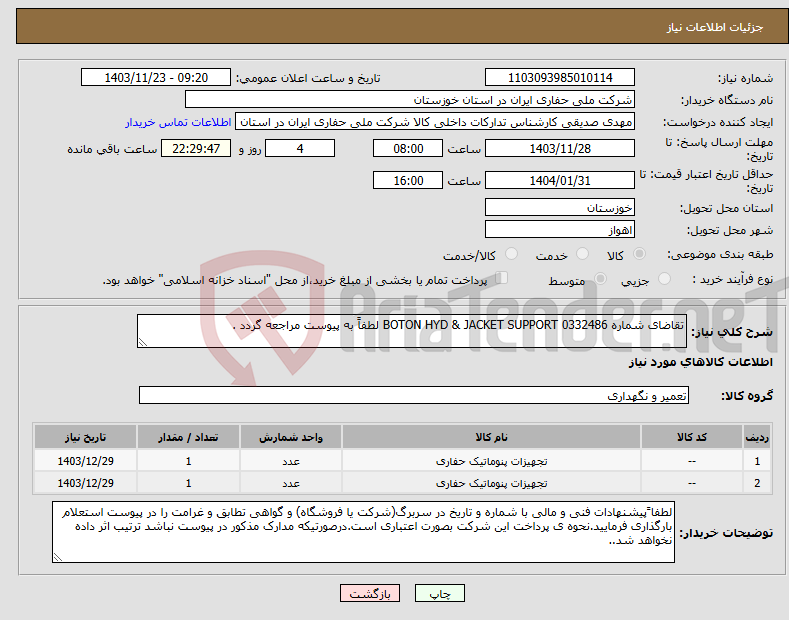Click the اطلاعات کالاهای مورد نیاز heading

[x=700, y=362]
